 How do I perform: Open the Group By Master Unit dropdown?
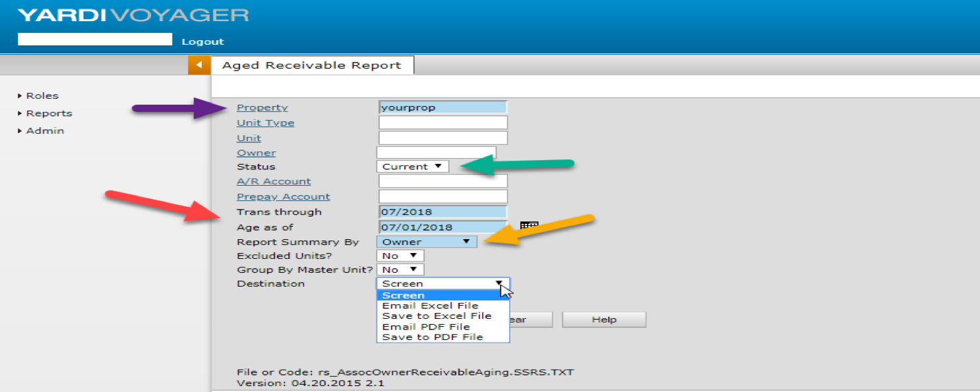click(x=400, y=269)
